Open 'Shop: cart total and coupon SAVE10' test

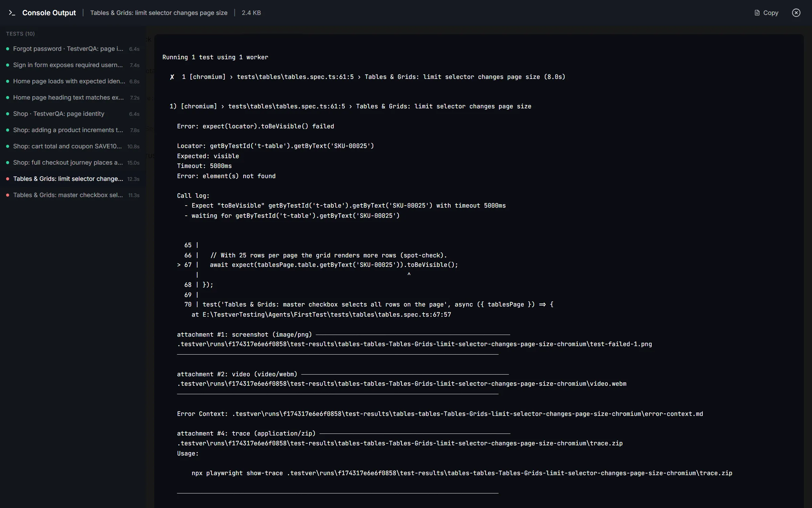click(73, 146)
